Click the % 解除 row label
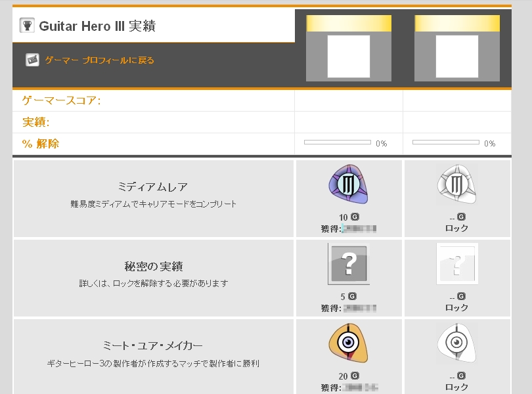Image resolution: width=532 pixels, height=394 pixels. [x=41, y=144]
